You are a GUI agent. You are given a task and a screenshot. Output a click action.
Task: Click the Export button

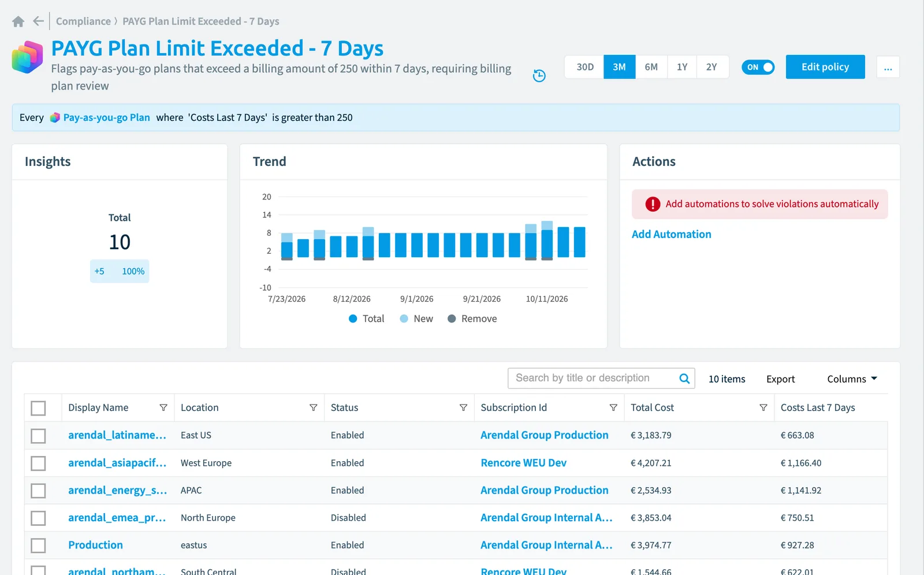point(781,379)
